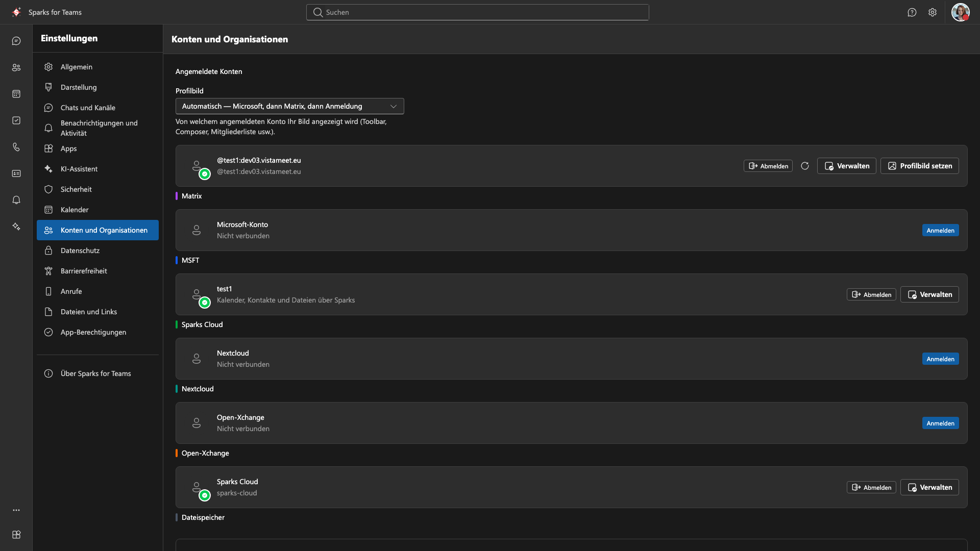Open the user profile avatar
This screenshot has height=551, width=980.
point(960,12)
